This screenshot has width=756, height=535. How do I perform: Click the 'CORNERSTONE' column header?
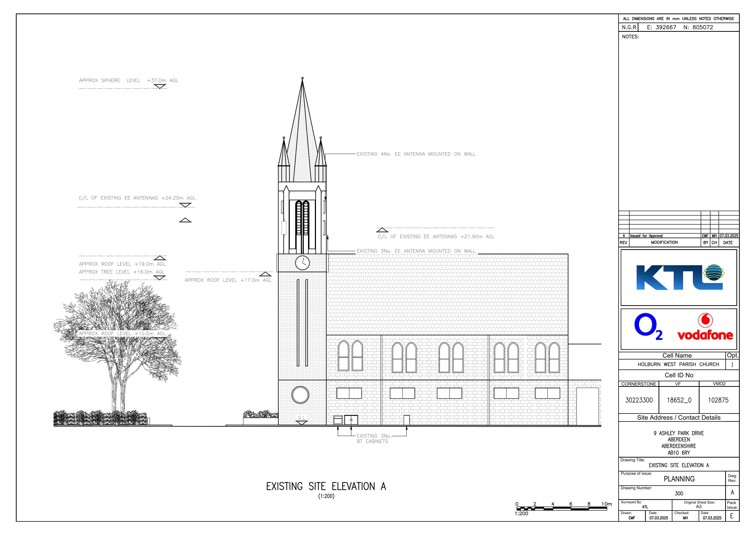pos(638,384)
